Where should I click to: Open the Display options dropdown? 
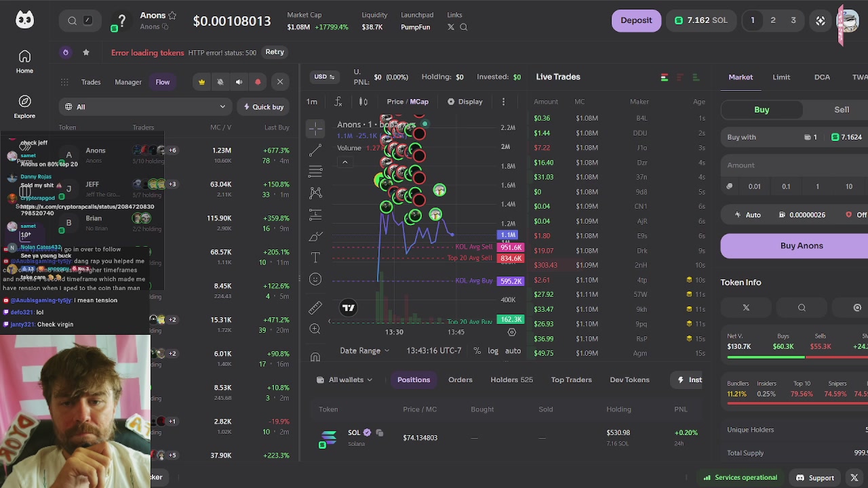click(465, 102)
